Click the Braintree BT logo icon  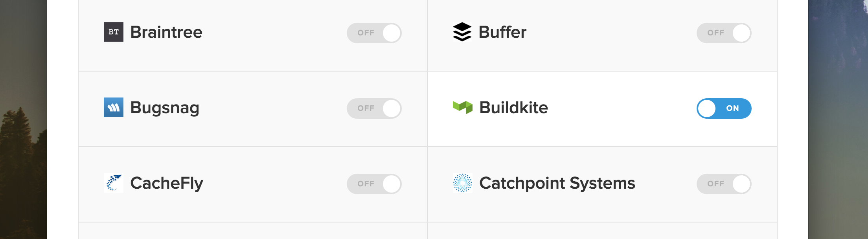point(113,33)
